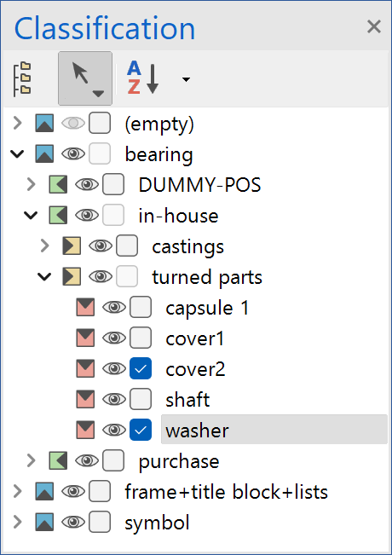Check the capsule 1 checkbox

(x=141, y=307)
